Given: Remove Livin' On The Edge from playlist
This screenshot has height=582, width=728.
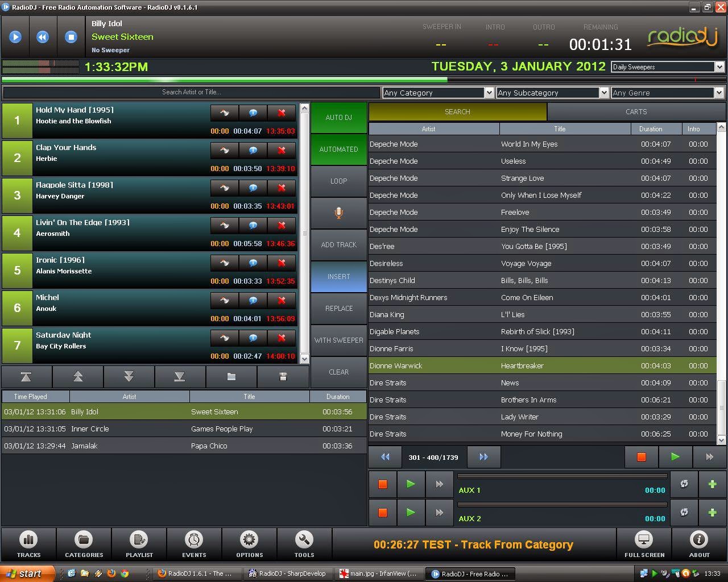Looking at the screenshot, I should (x=282, y=225).
